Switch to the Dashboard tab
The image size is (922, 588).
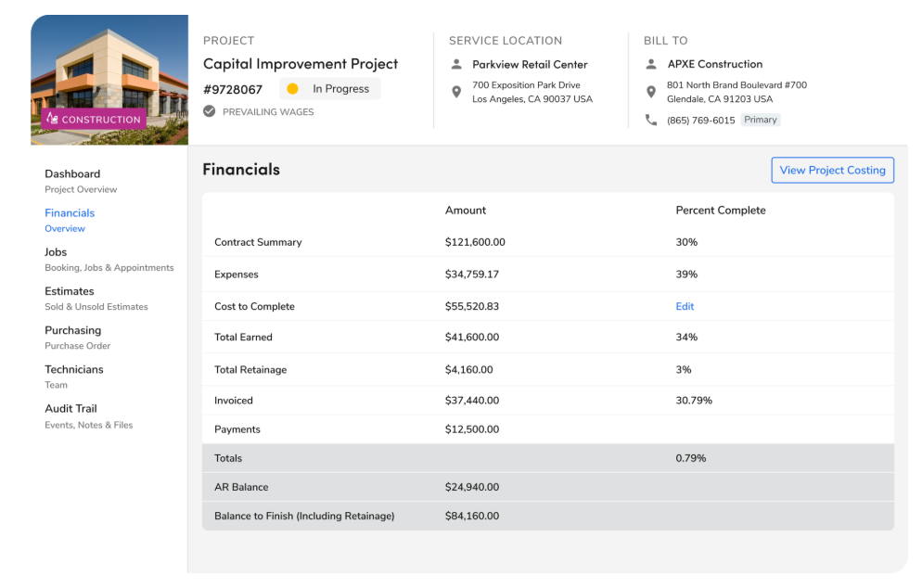(71, 173)
